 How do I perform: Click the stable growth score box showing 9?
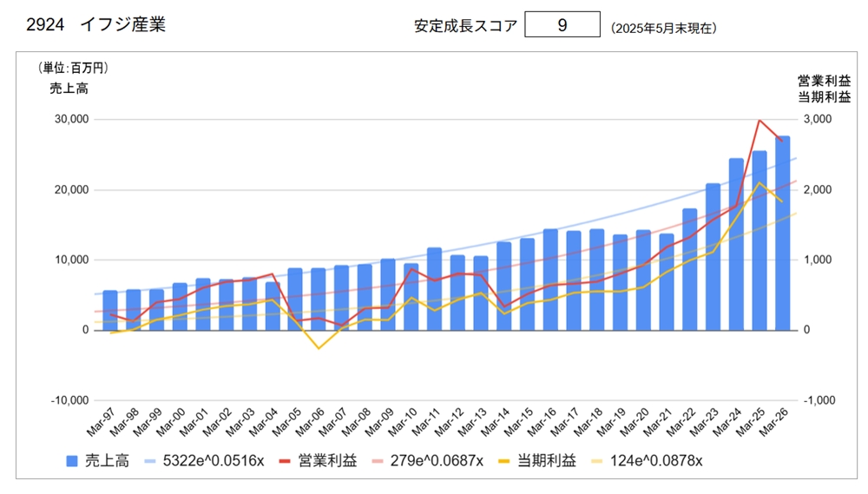tap(562, 24)
